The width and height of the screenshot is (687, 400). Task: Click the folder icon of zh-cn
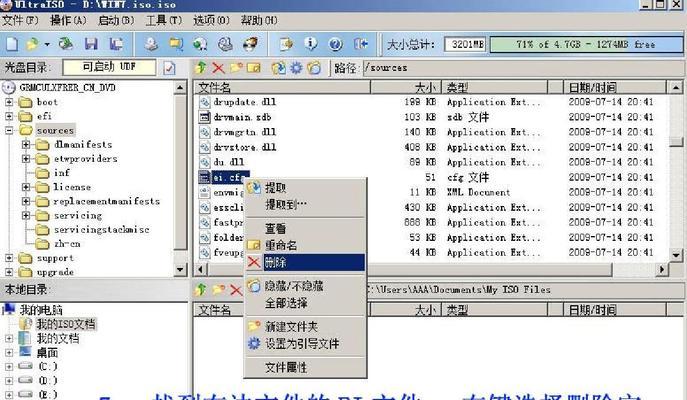[42, 244]
